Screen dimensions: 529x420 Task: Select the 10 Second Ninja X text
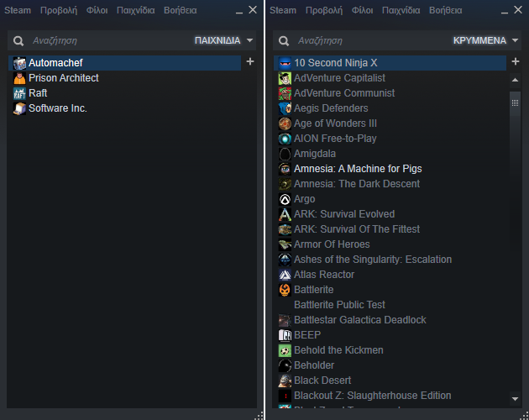pos(336,63)
